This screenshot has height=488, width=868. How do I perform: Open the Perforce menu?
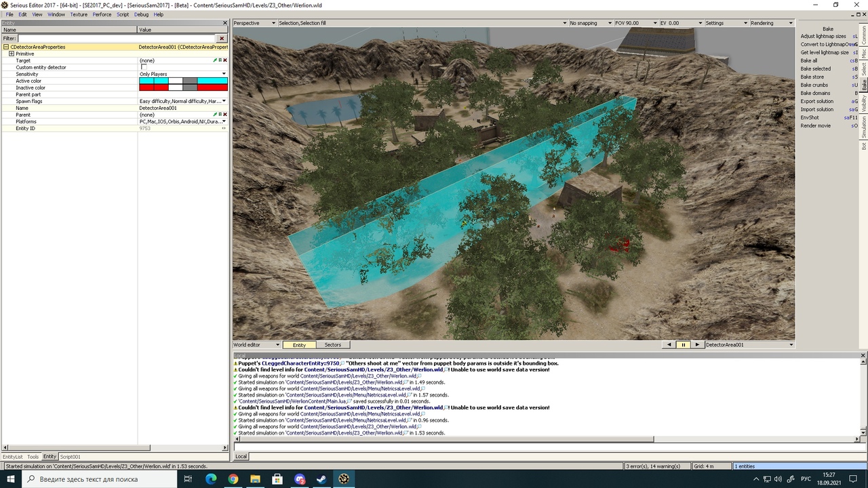(x=102, y=14)
